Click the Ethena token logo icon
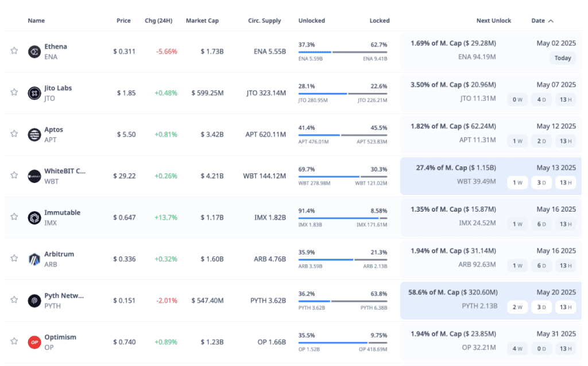Screen dimensions: 588x366 point(34,51)
